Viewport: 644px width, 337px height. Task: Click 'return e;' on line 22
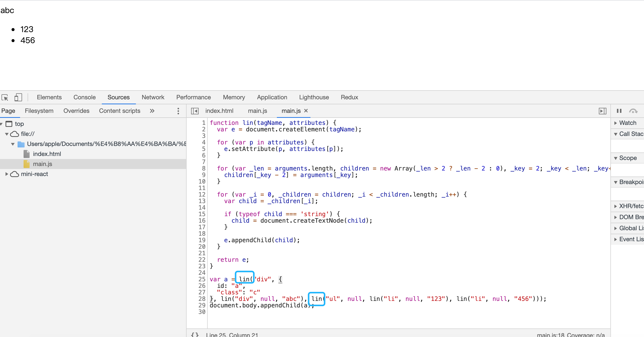click(233, 260)
